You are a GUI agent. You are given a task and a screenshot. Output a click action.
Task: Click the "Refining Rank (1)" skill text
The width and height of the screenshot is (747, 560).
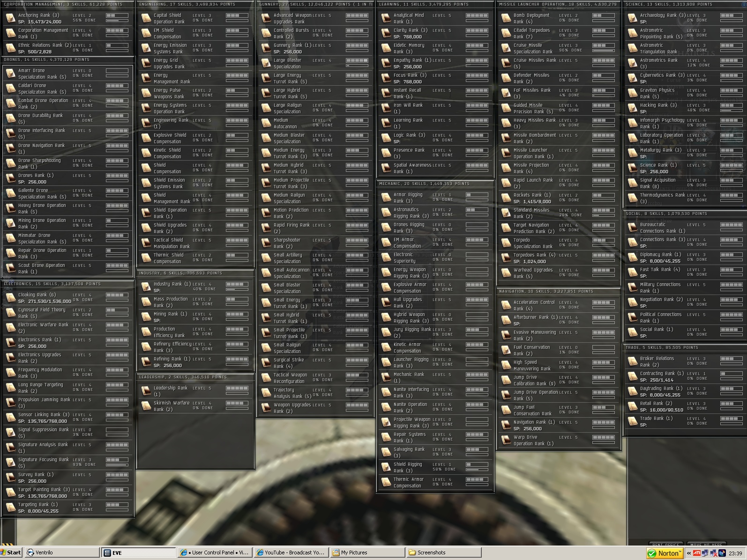coord(172,359)
